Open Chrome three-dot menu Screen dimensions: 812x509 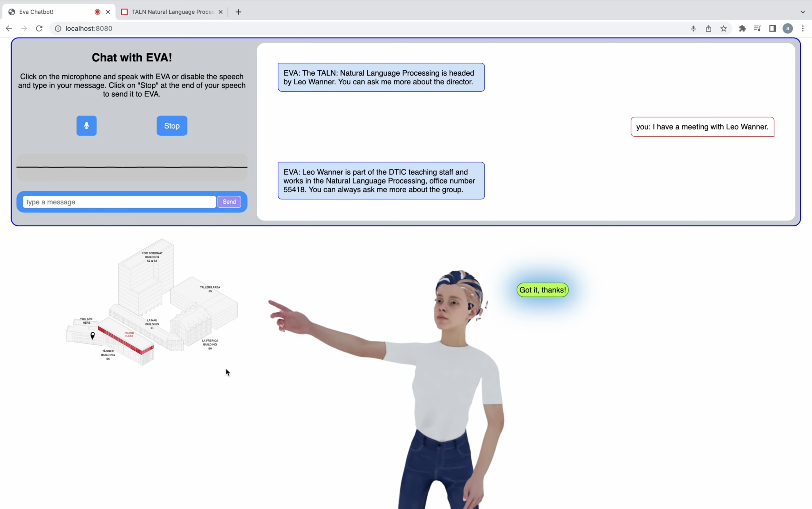tap(802, 29)
